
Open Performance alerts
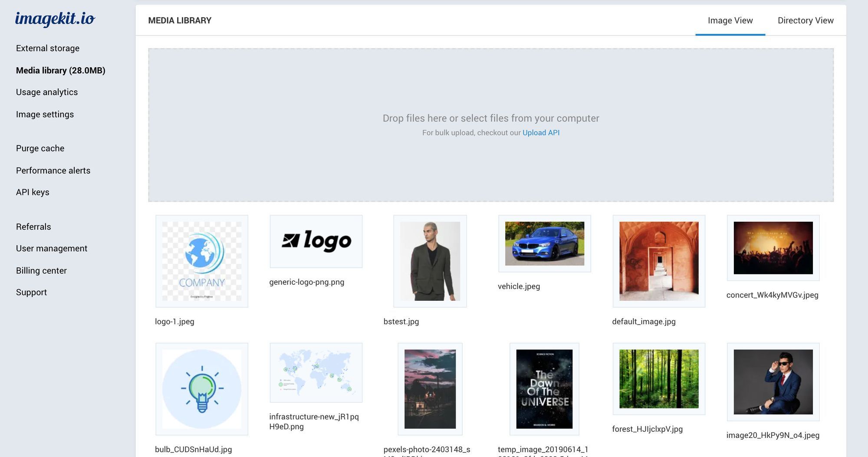[53, 171]
